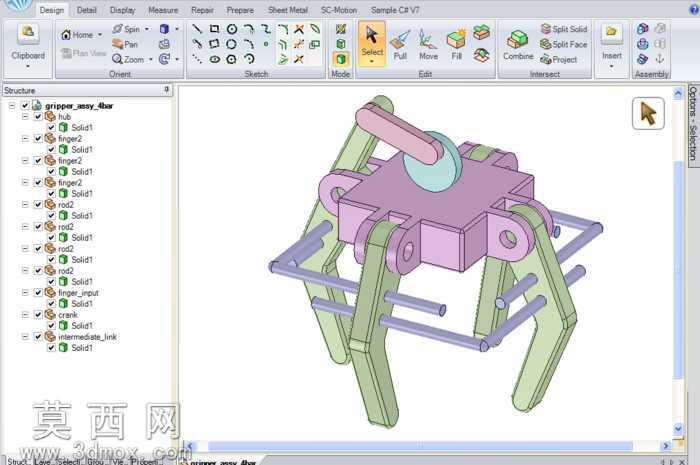This screenshot has width=700, height=465.
Task: Click the viewport horizontal scrollbar right arrow
Action: [x=666, y=445]
